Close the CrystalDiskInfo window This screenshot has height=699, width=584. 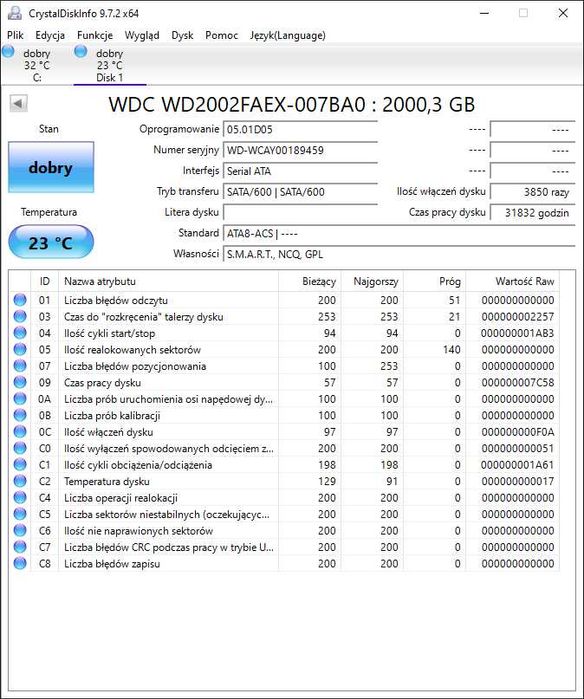[x=563, y=13]
